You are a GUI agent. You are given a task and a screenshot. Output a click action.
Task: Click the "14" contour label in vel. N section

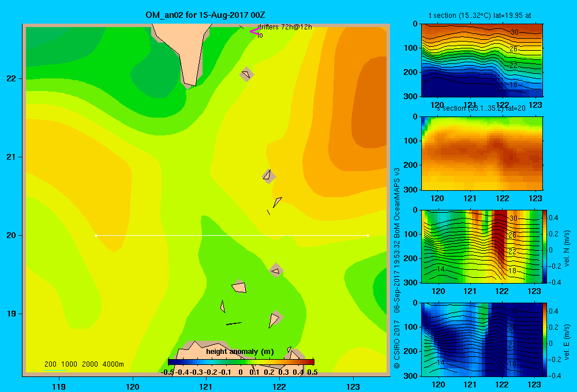coord(440,269)
